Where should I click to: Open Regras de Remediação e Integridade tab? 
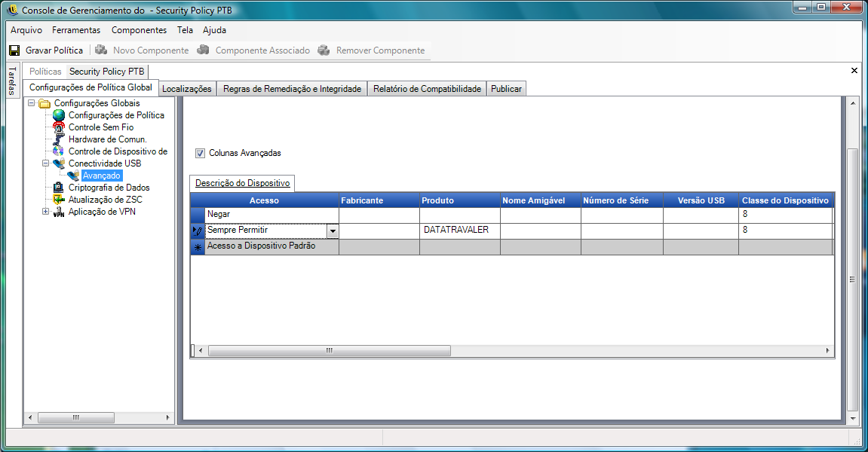coord(293,89)
